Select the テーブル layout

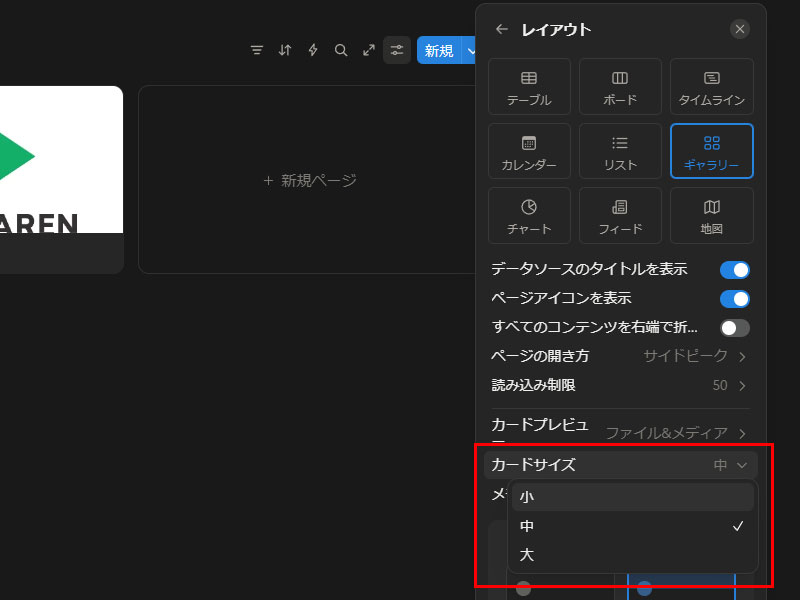(x=529, y=87)
